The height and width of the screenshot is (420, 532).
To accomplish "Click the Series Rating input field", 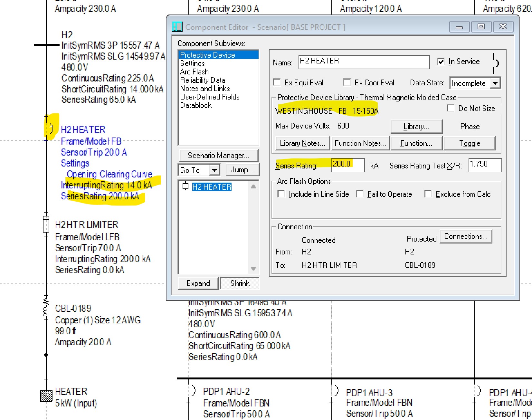I will pyautogui.click(x=348, y=165).
